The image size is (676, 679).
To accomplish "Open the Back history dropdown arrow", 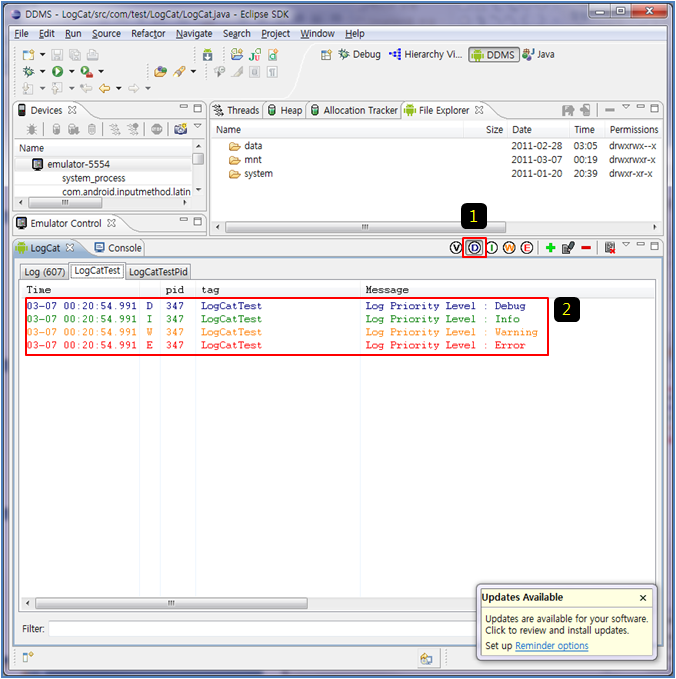I will 118,88.
